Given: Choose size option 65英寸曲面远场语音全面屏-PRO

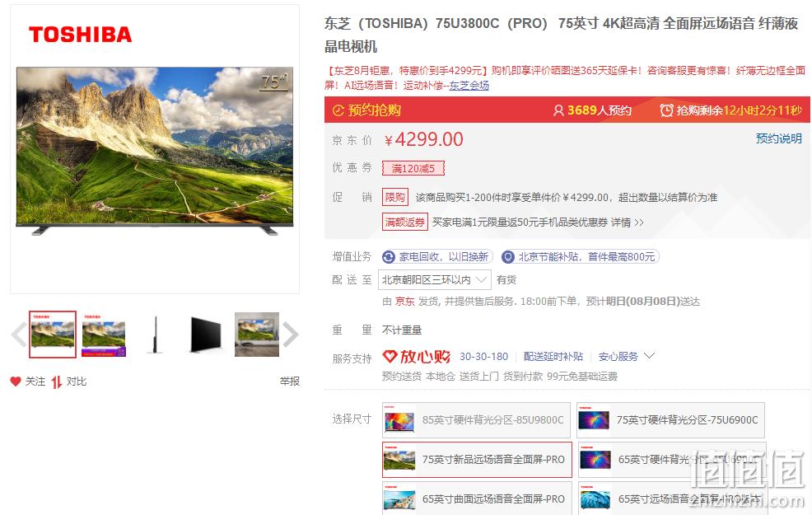Looking at the screenshot, I should tap(477, 499).
